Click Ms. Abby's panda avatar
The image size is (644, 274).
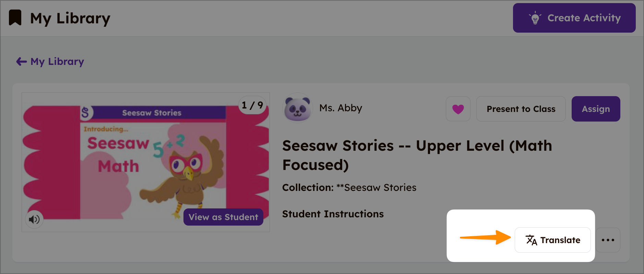click(297, 108)
